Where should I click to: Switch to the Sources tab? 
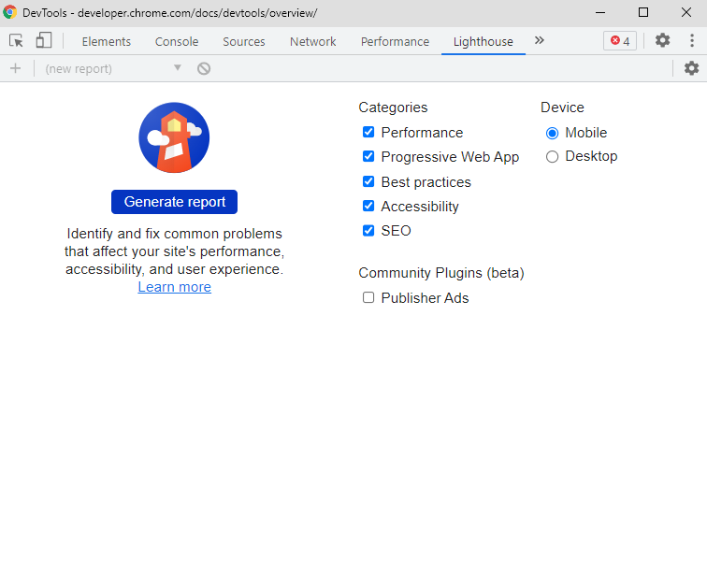pos(244,41)
